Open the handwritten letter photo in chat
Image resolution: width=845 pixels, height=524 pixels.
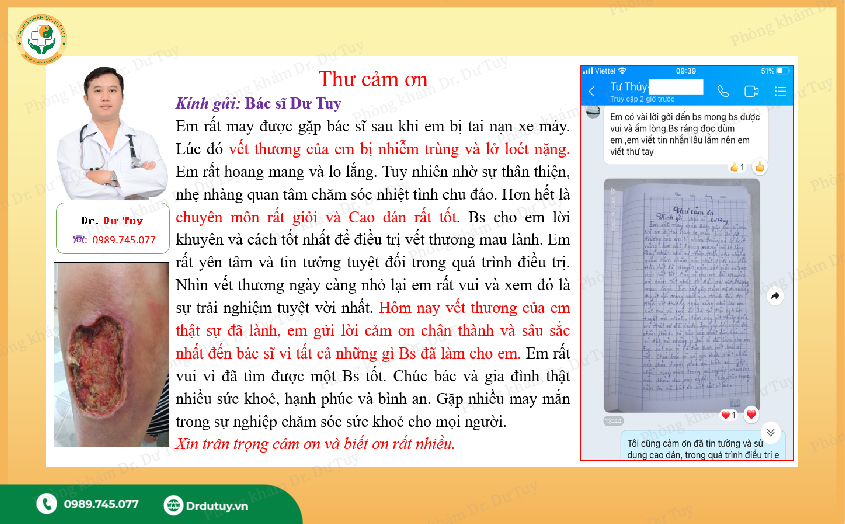[x=682, y=295]
